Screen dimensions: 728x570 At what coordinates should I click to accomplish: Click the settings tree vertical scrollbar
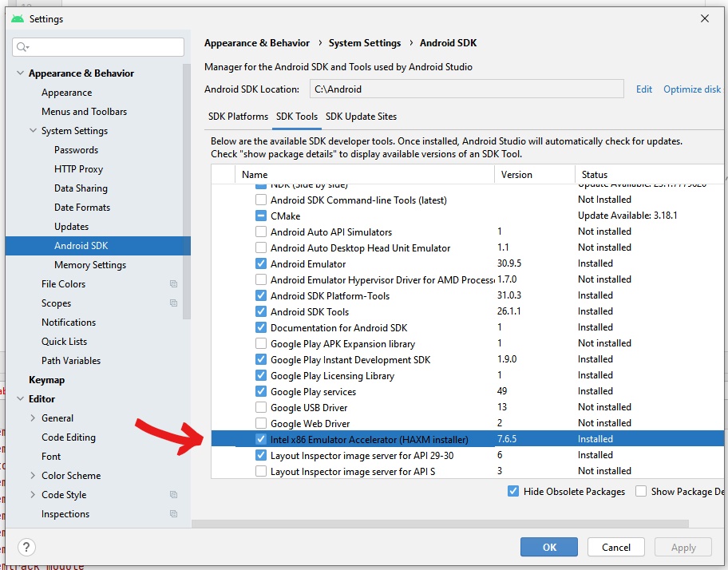click(187, 192)
